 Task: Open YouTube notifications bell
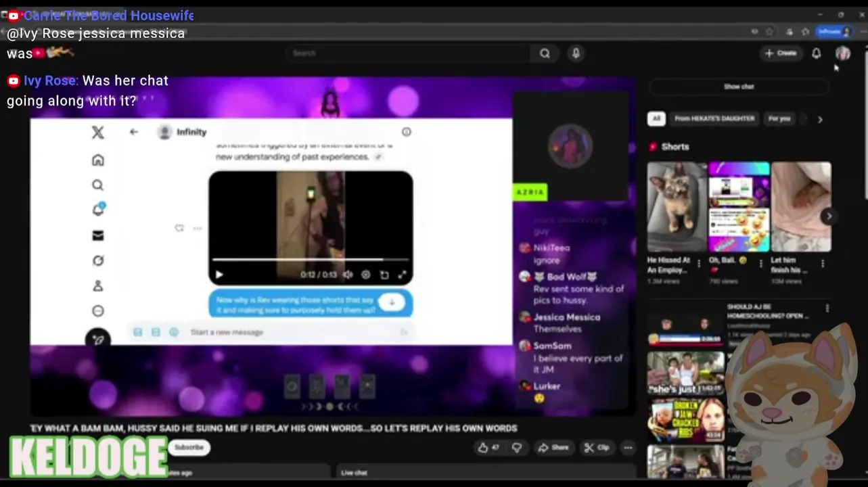817,53
